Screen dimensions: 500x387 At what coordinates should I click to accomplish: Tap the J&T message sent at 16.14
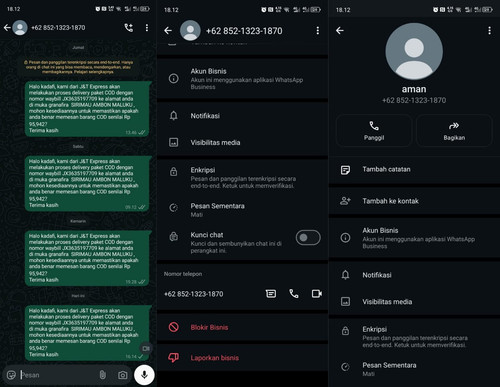coord(87,333)
